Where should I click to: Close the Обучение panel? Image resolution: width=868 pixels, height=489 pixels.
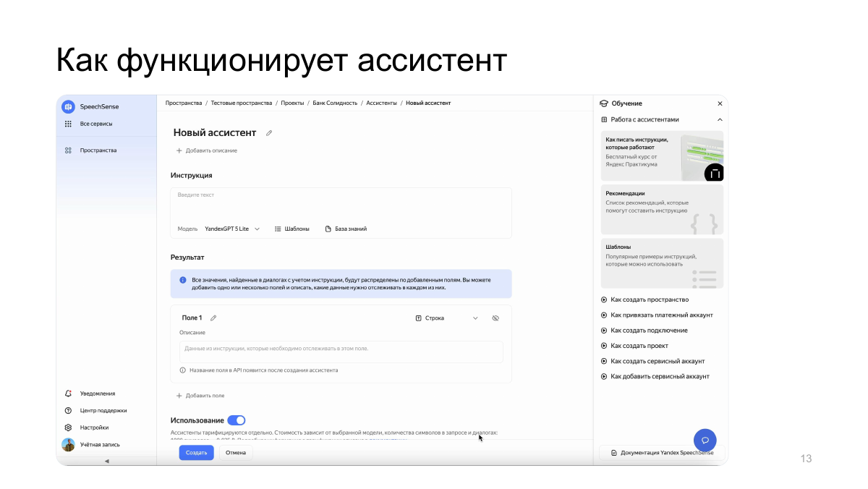point(720,103)
